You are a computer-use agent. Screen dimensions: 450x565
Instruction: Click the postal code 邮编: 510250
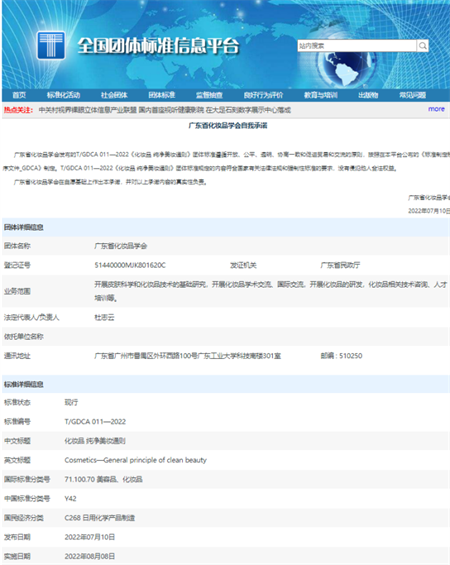pos(341,356)
